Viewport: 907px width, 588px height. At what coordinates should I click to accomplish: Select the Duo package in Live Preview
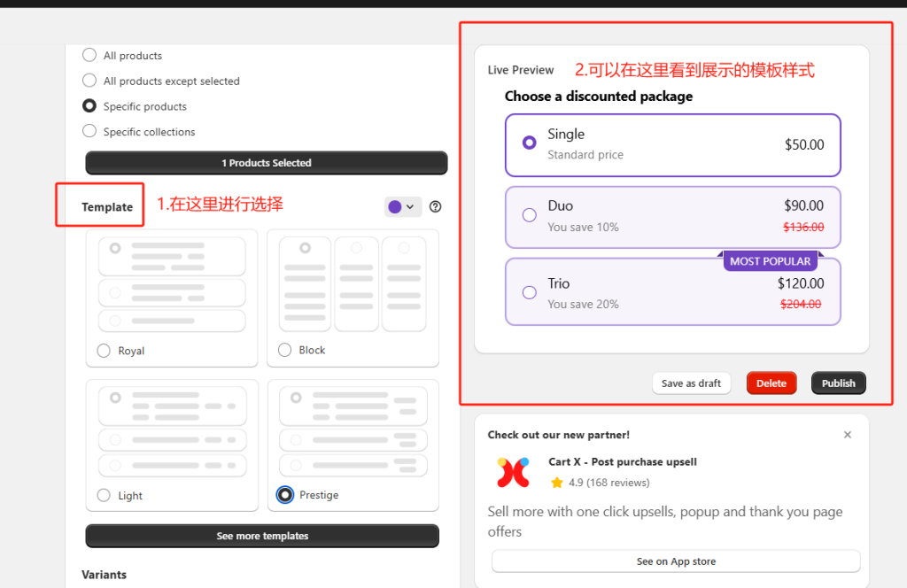530,214
